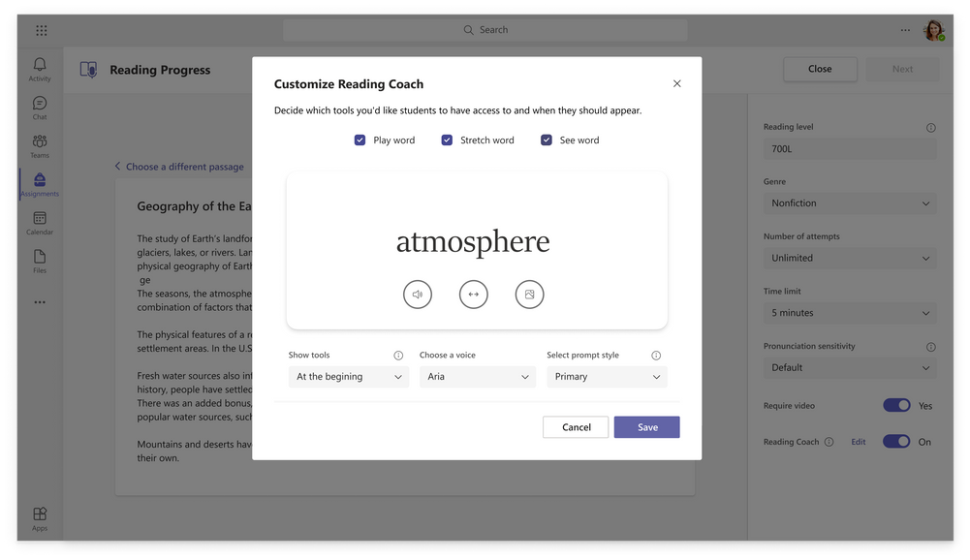Uncheck the Stretch word checkbox
The height and width of the screenshot is (560, 970).
[447, 140]
